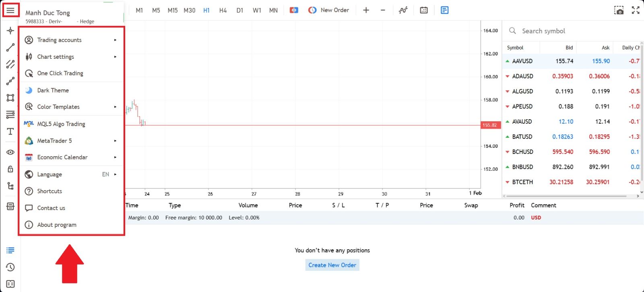The width and height of the screenshot is (644, 292).
Task: Toggle object visibility eye icon
Action: (10, 152)
